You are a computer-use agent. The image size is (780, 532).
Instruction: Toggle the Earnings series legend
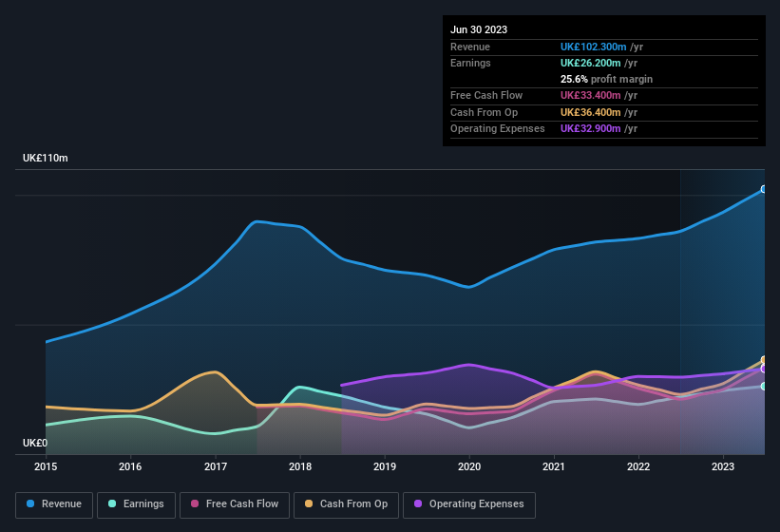(136, 503)
